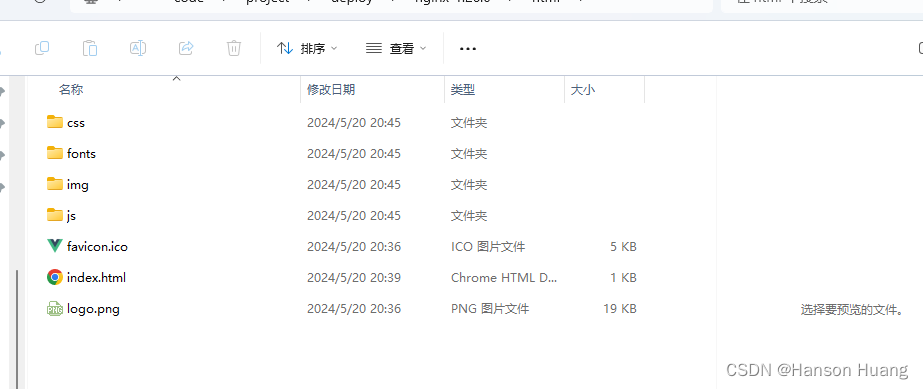Click the fonts folder name
The image size is (923, 389).
pyautogui.click(x=81, y=154)
